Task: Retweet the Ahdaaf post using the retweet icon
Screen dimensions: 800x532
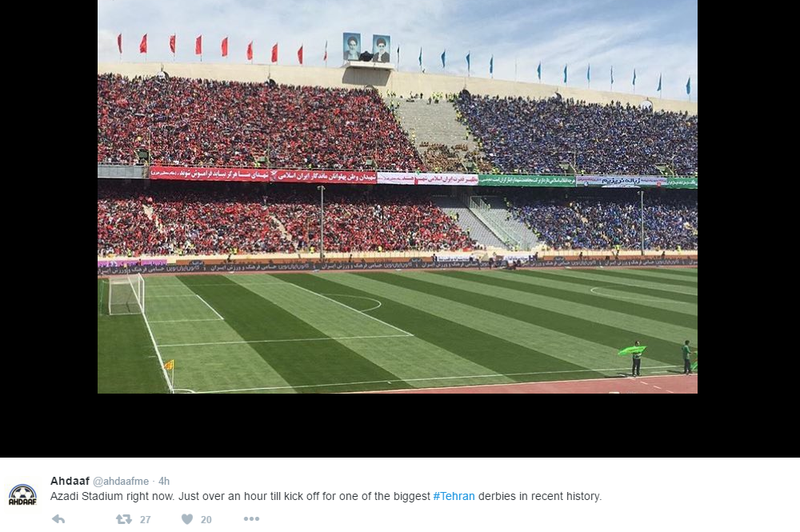Action: click(123, 519)
